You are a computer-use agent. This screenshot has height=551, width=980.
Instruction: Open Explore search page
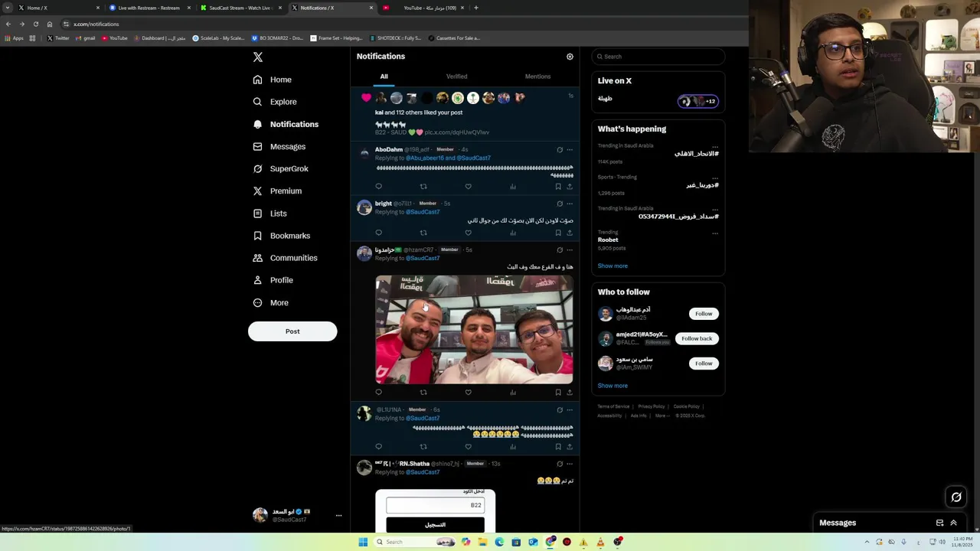[275, 102]
